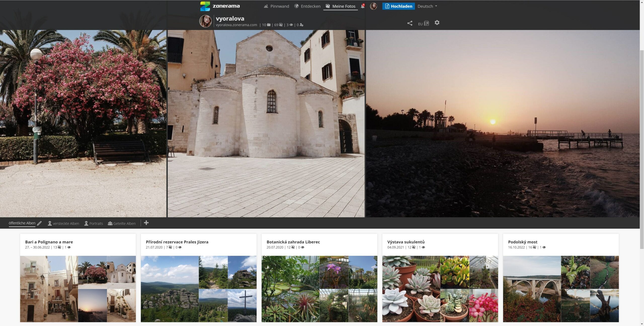Click the share profile icon

coord(410,23)
